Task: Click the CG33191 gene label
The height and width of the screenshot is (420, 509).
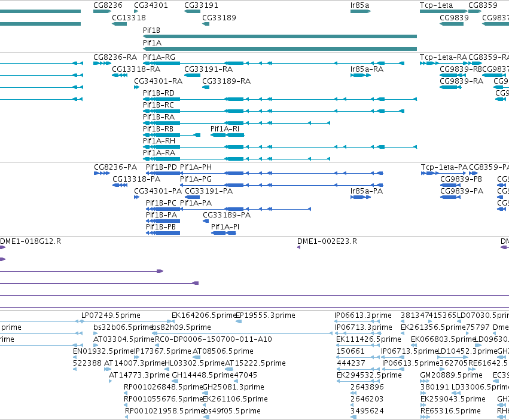Action: pos(201,5)
